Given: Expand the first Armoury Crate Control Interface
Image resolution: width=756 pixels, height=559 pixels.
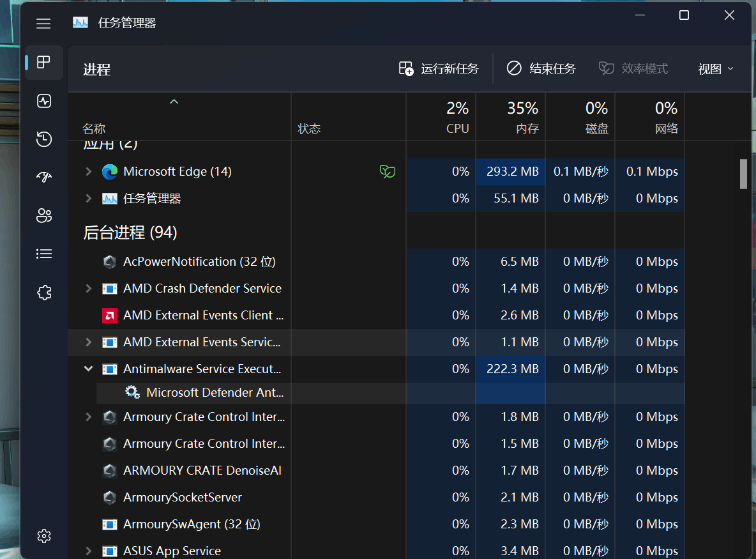Looking at the screenshot, I should click(x=88, y=417).
